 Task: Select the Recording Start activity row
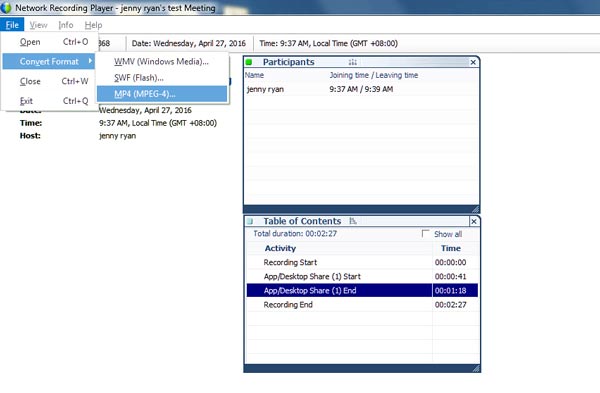(362, 263)
